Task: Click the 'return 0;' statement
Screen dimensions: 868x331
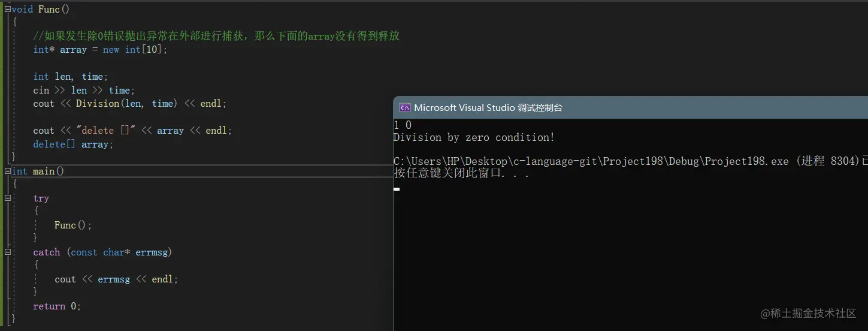Action: 57,306
